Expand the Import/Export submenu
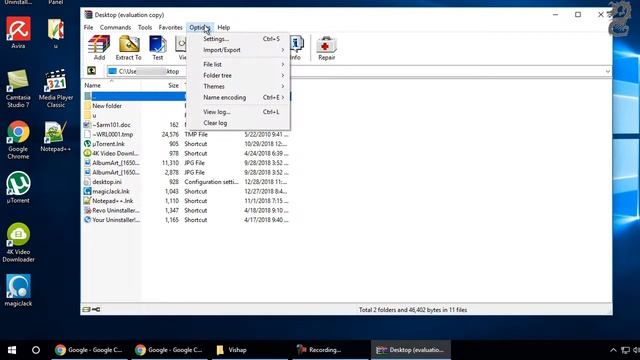 (x=239, y=50)
